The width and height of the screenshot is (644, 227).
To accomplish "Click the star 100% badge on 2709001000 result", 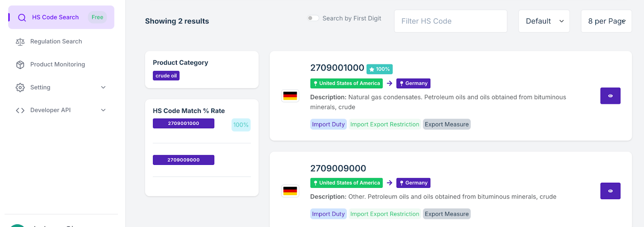I will pos(380,69).
